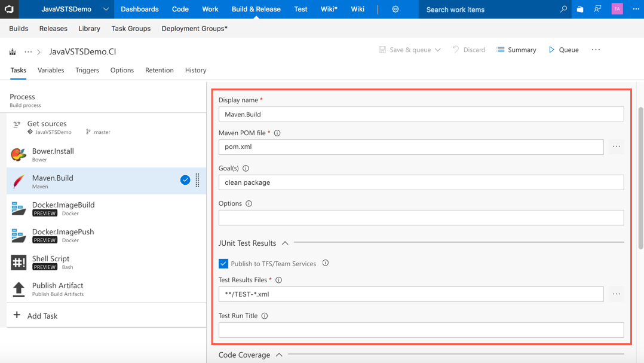Image resolution: width=644 pixels, height=363 pixels.
Task: Add a new task to the process
Action: [106, 315]
